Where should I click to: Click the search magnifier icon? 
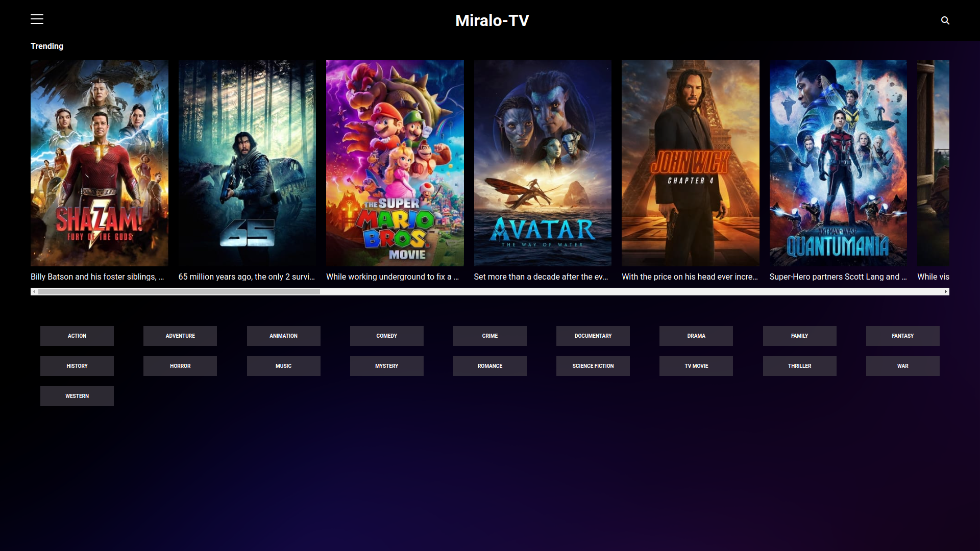pos(945,20)
